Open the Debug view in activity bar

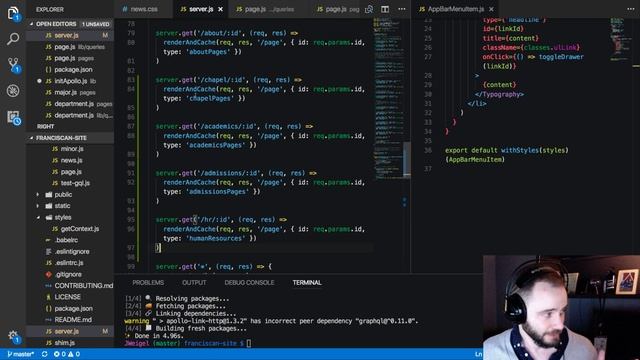(x=13, y=91)
